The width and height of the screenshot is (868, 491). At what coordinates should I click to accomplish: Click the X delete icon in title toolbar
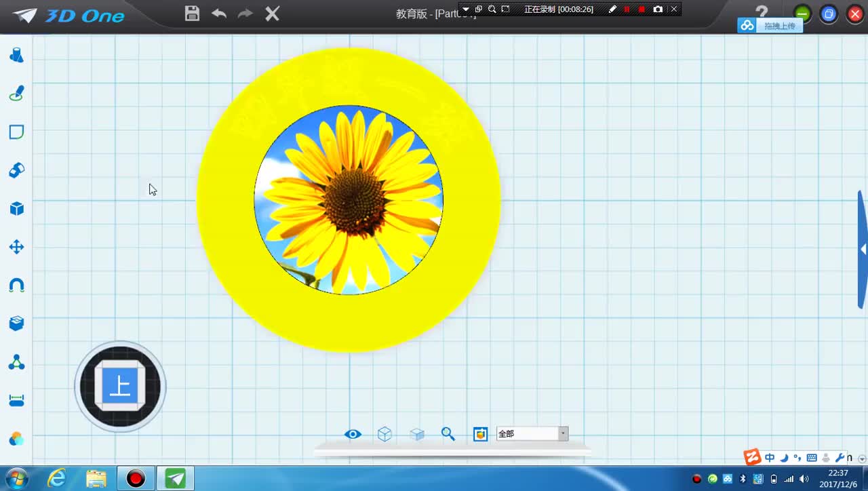click(272, 13)
